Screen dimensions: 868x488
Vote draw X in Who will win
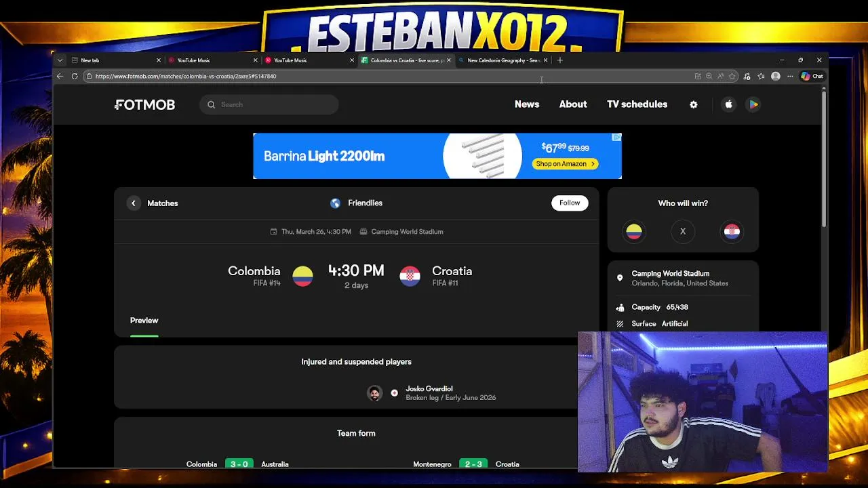(x=683, y=231)
